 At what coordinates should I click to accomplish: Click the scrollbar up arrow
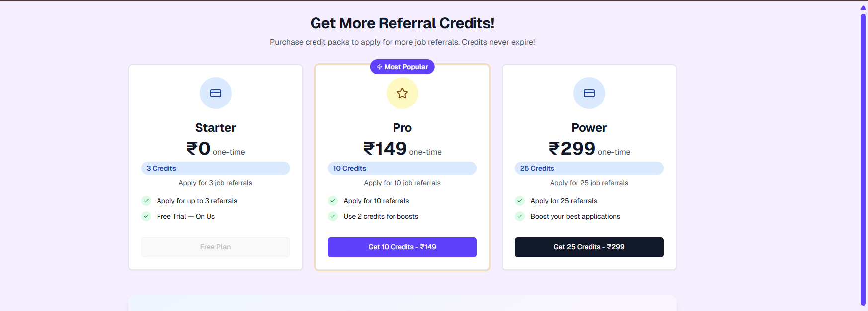click(863, 7)
